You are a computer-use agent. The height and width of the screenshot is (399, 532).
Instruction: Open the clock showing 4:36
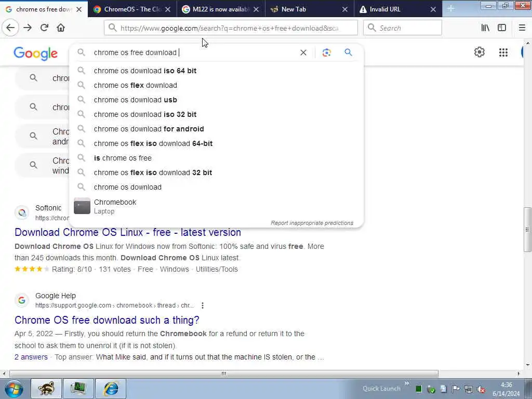506,389
